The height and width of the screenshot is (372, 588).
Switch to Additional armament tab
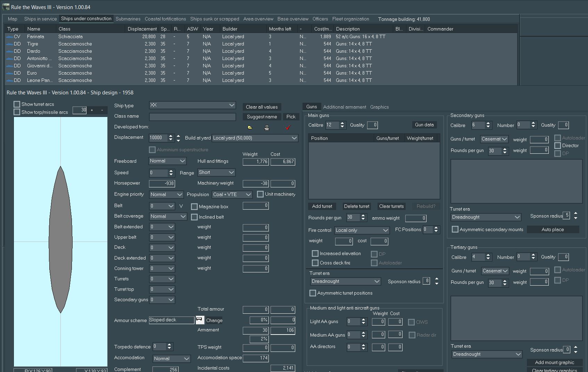pyautogui.click(x=345, y=107)
